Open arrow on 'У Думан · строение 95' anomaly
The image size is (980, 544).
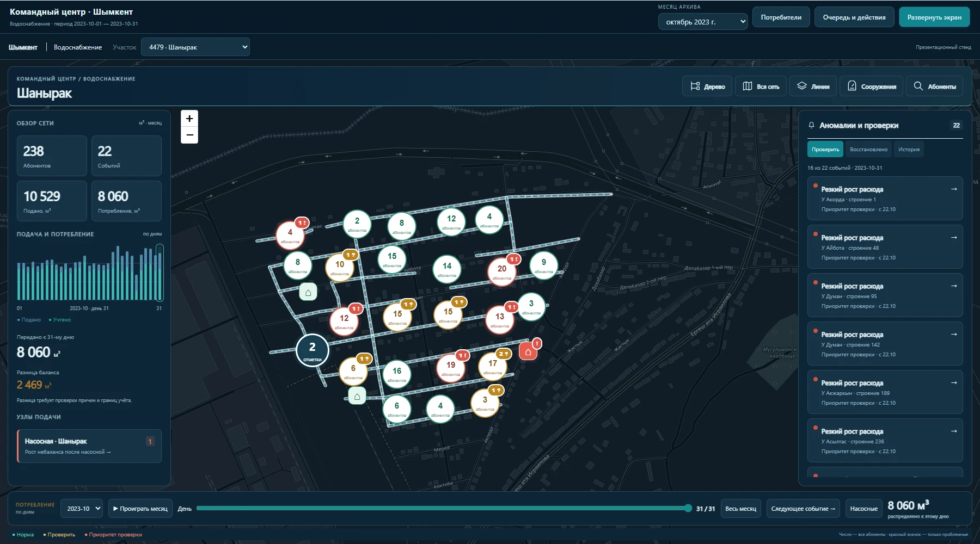tap(954, 286)
